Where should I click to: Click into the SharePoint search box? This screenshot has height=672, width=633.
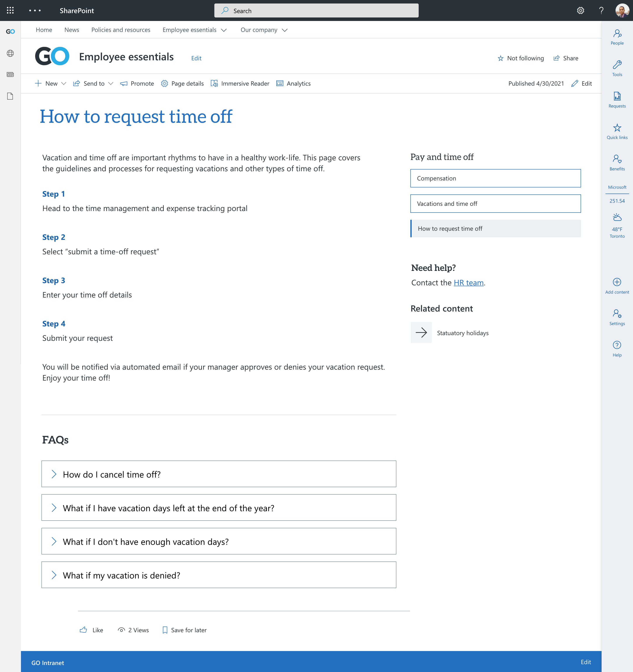tap(316, 10)
